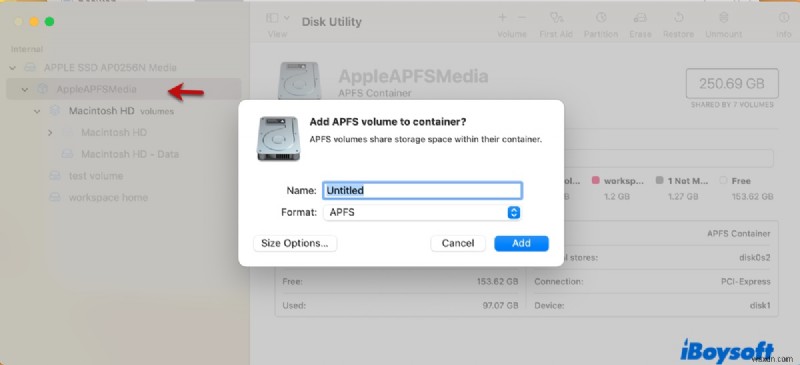Click the Name field containing Untitled
The width and height of the screenshot is (800, 365).
422,190
